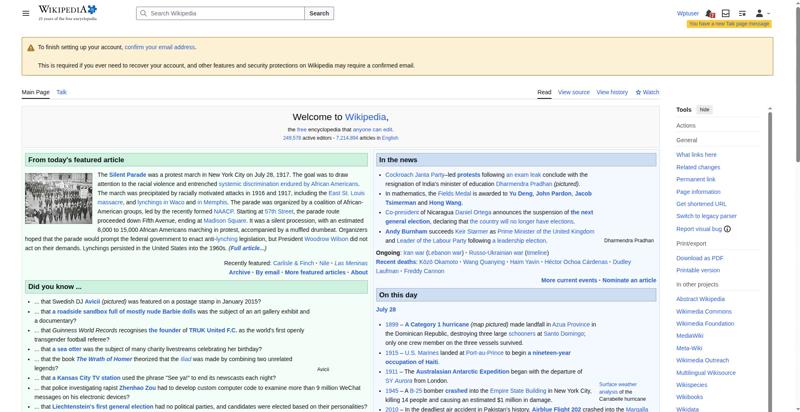Open the MediaWiki project link
The height and width of the screenshot is (412, 800).
689,336
